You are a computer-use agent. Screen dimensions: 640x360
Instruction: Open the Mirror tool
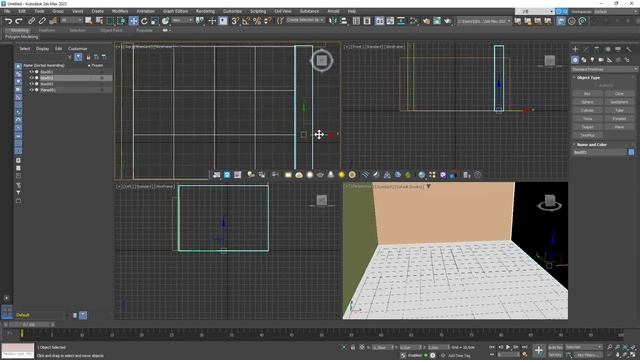tap(333, 21)
